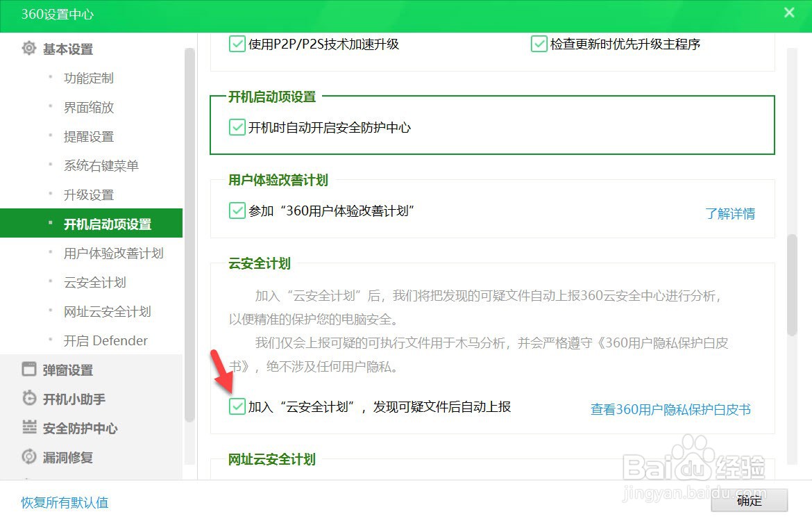Select 开机启动项设置 sidebar item
This screenshot has width=812, height=521.
point(91,224)
